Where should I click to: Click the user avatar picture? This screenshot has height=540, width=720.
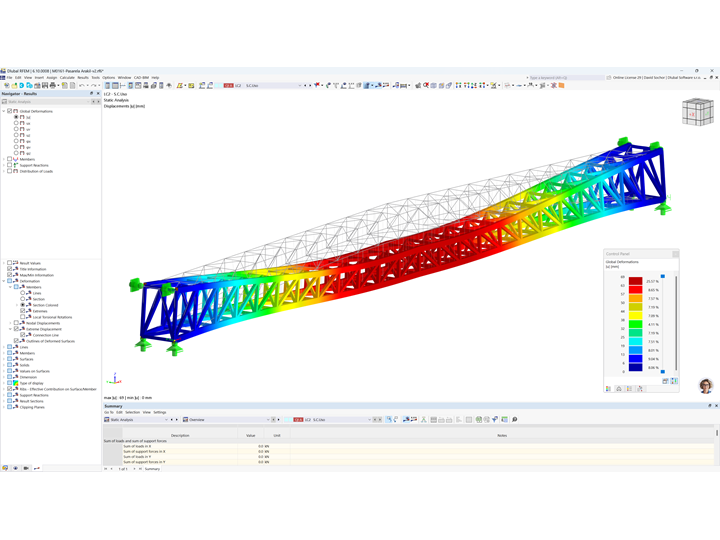706,386
